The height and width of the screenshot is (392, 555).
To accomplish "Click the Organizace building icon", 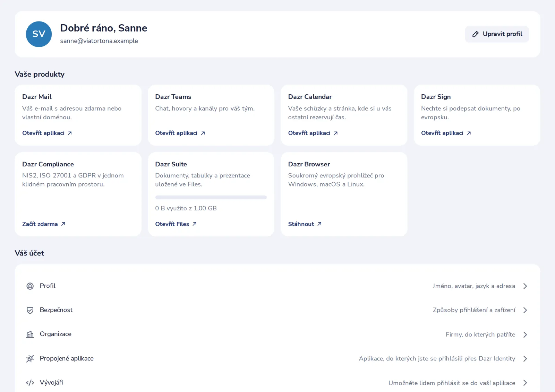I will [30, 334].
